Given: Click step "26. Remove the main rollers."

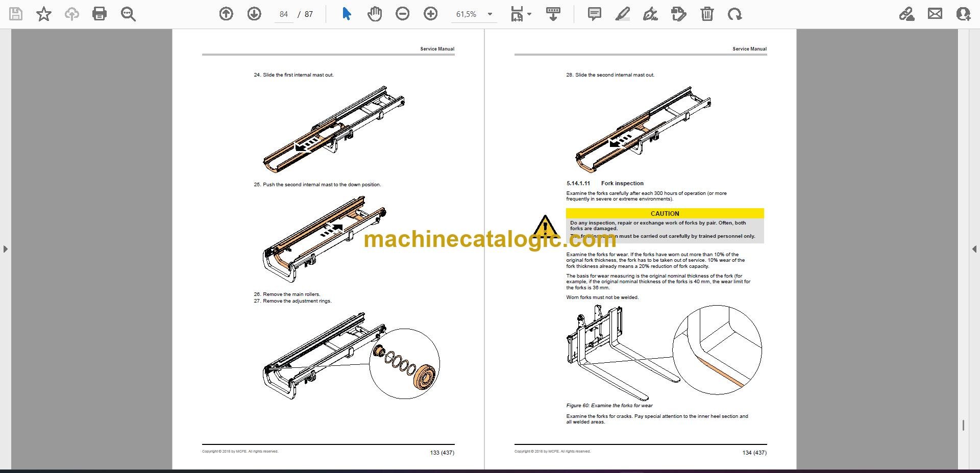Looking at the screenshot, I should tap(287, 294).
